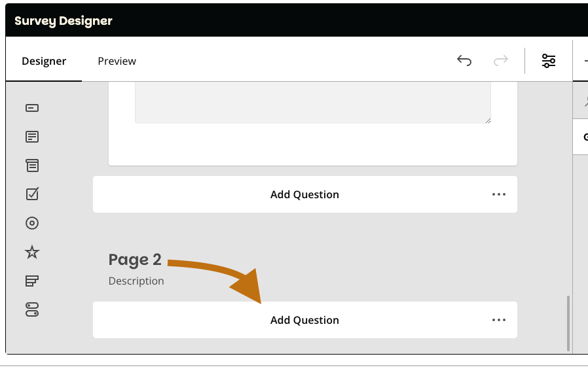Click the vertical scrollbar of the designer
588x367 pixels.
[x=568, y=323]
